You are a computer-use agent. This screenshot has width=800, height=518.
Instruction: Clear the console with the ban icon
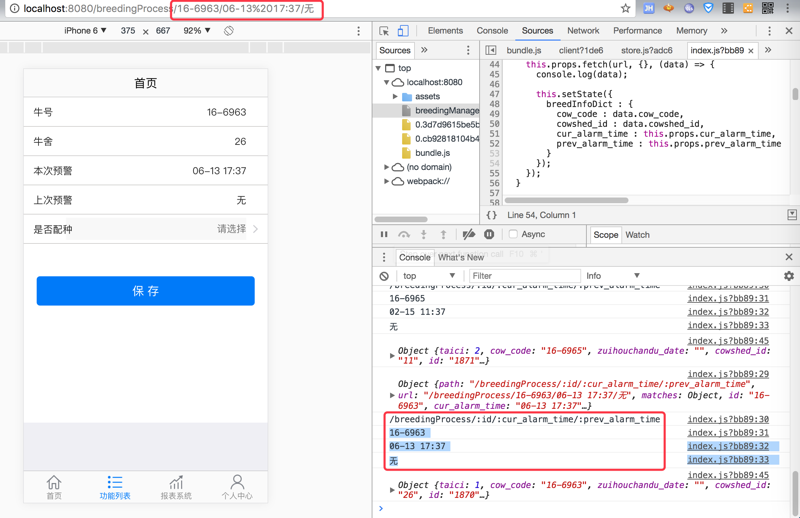point(384,276)
